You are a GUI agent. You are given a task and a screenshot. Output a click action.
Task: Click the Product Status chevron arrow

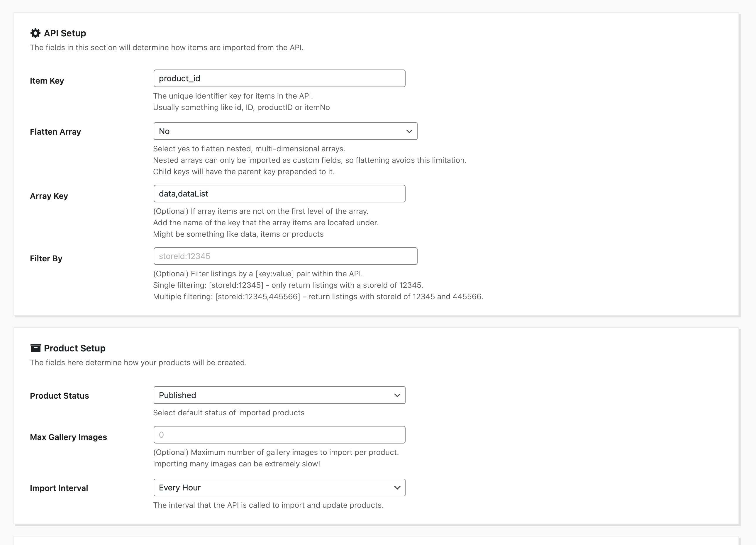(397, 395)
